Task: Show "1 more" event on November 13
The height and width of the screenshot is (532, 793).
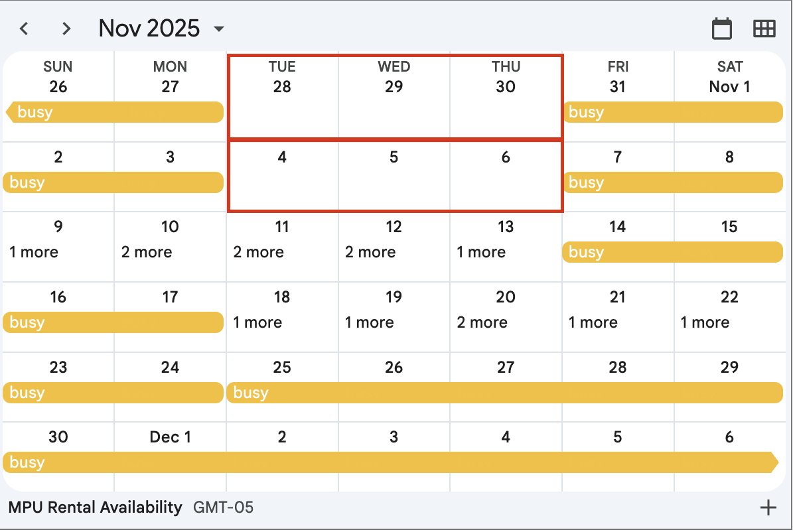Action: pyautogui.click(x=481, y=252)
